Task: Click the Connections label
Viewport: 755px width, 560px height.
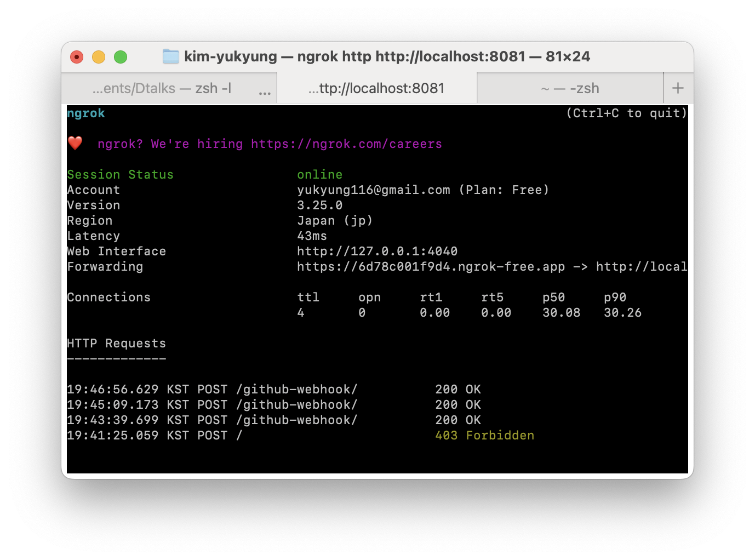Action: point(109,298)
